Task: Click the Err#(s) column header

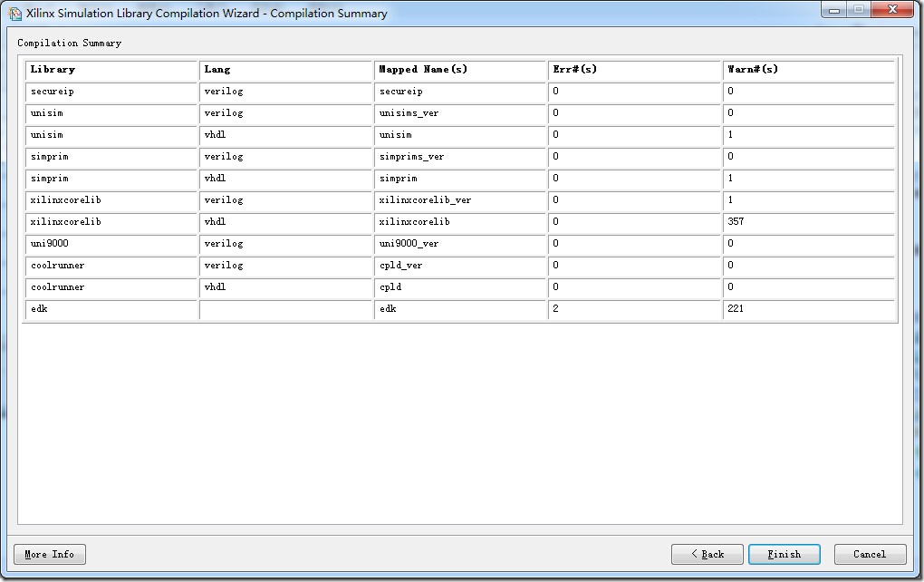Action: [x=634, y=70]
